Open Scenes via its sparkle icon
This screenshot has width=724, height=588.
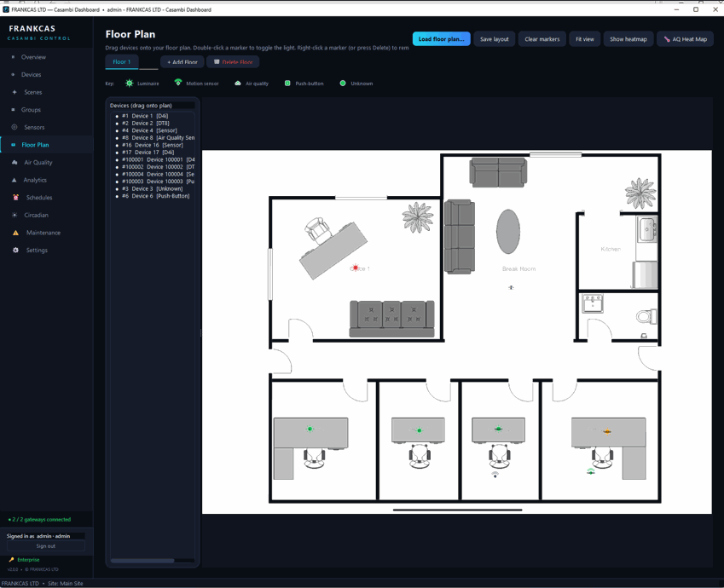click(14, 92)
